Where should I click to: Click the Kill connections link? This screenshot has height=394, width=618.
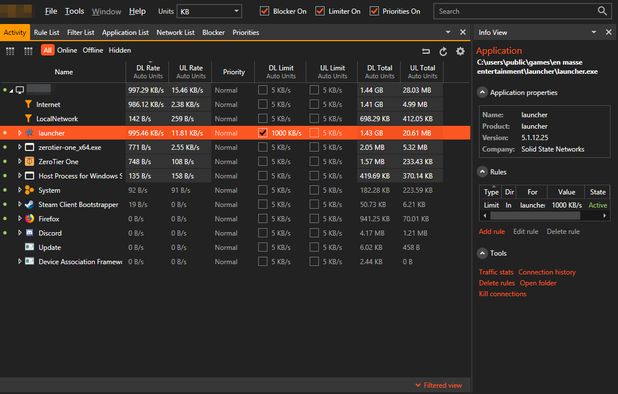[502, 294]
